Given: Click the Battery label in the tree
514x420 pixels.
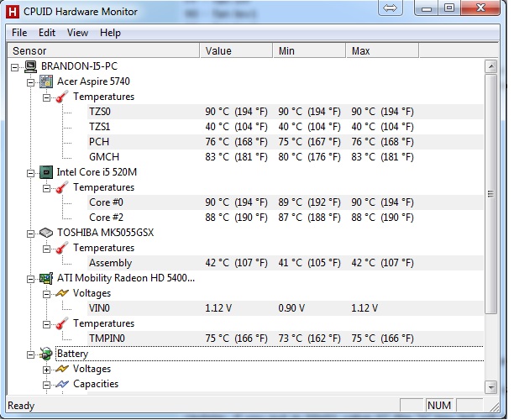Looking at the screenshot, I should [x=72, y=354].
